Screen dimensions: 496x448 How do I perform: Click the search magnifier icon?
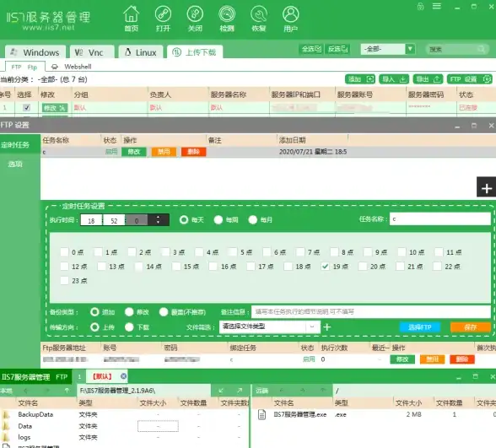tap(481, 49)
